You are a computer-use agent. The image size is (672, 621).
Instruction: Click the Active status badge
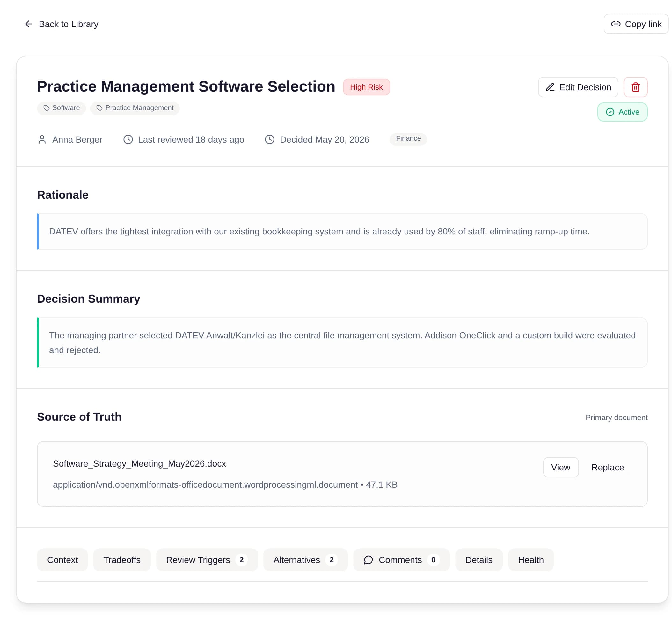coord(622,112)
